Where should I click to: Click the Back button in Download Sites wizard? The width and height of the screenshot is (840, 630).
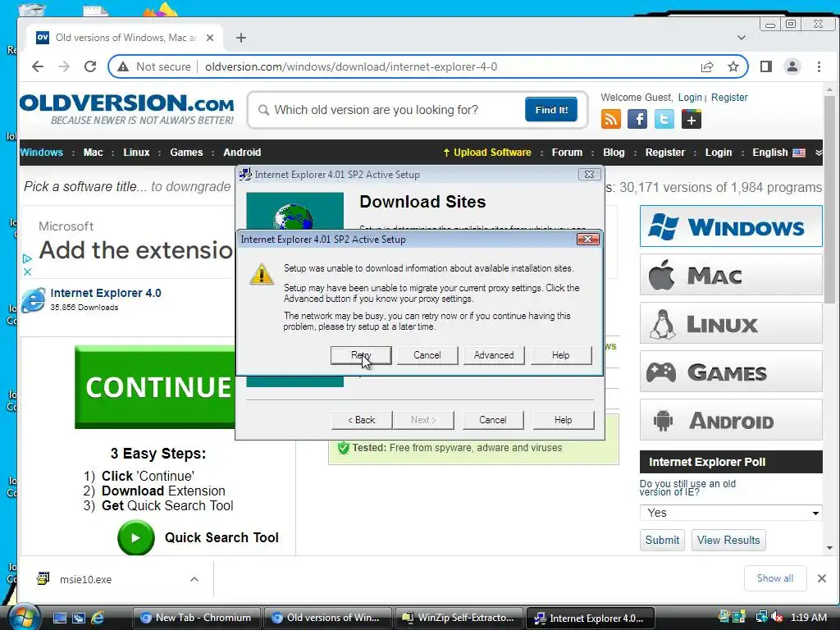pyautogui.click(x=362, y=420)
